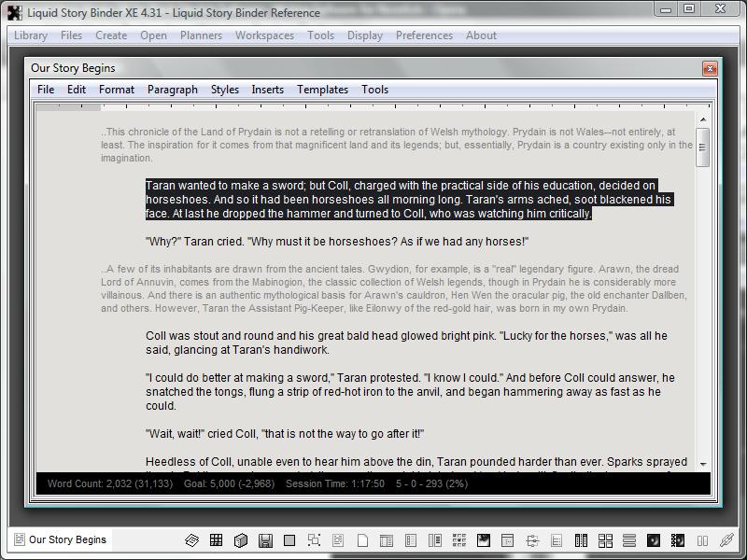The width and height of the screenshot is (747, 560).
Task: Click the three stacked rows icon
Action: click(629, 540)
